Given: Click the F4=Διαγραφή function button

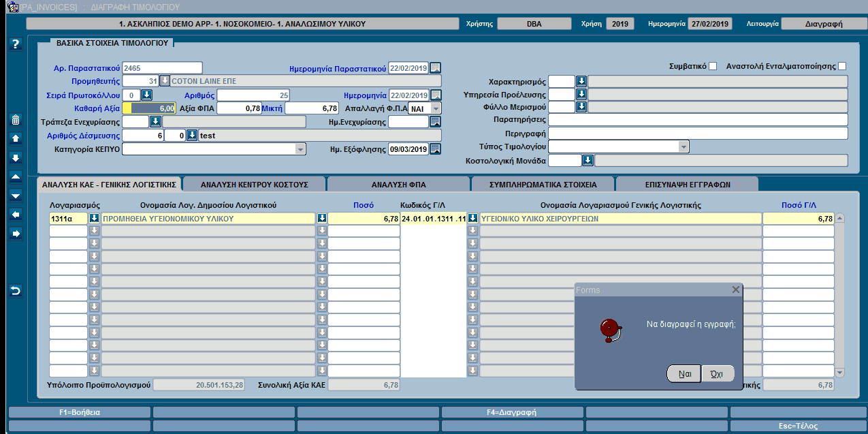Looking at the screenshot, I should pos(512,412).
